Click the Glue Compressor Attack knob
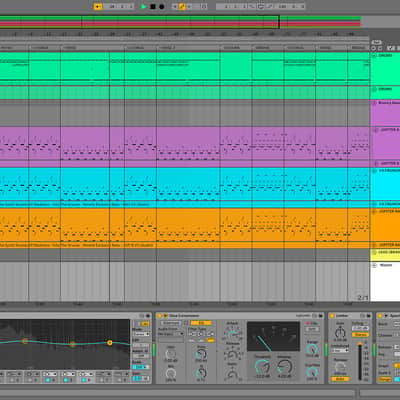 click(x=232, y=334)
